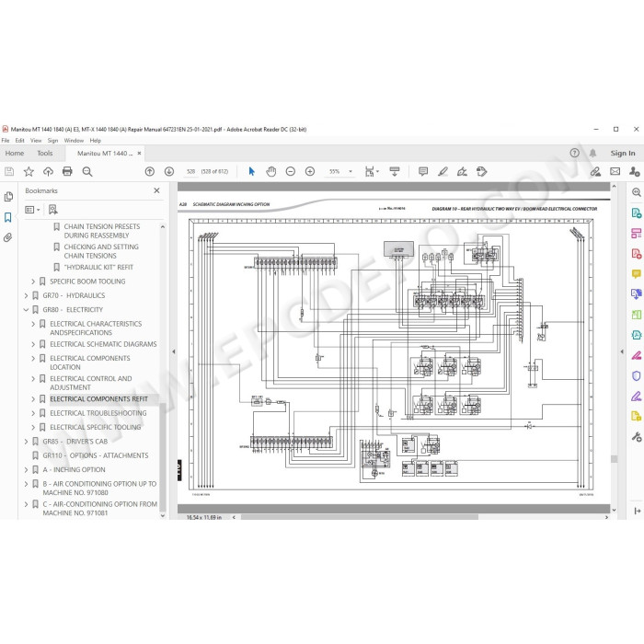644x644 pixels.
Task: Expand A - INCHING OPTION bookmark
Action: pyautogui.click(x=27, y=469)
